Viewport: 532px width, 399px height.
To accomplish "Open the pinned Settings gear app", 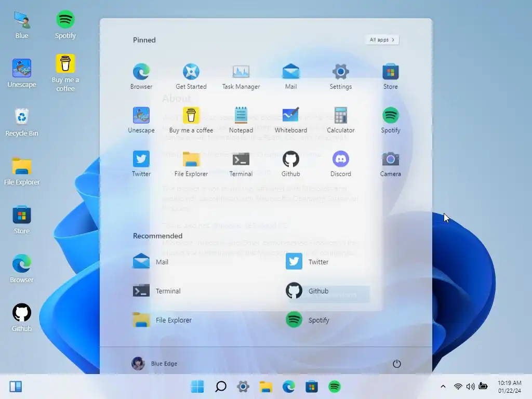I will tap(341, 76).
